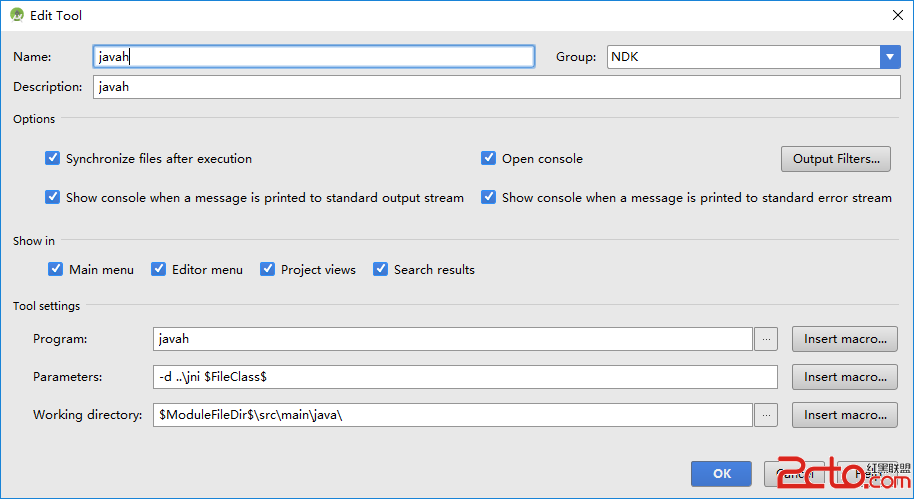The height and width of the screenshot is (499, 914).
Task: Toggle the Project views checkbox
Action: pos(268,270)
